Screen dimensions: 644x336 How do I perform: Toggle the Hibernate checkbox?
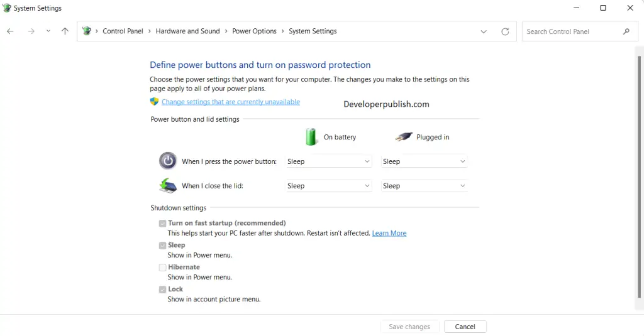pos(163,268)
